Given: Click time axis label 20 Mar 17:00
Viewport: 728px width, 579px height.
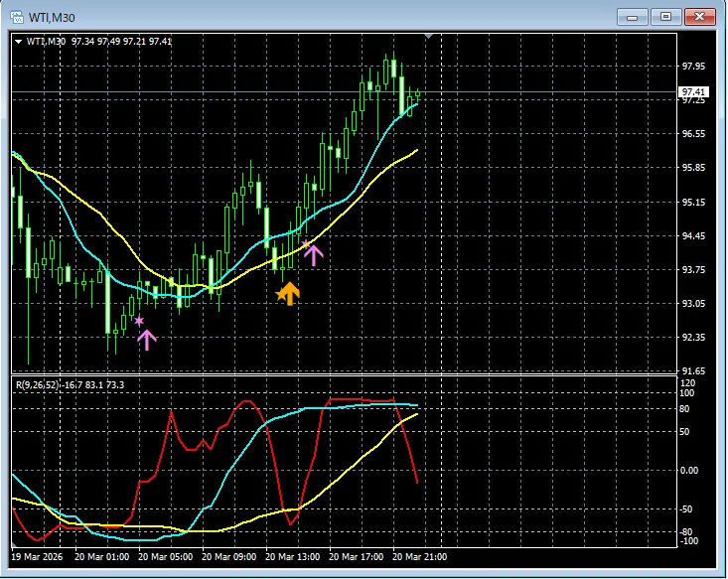Looking at the screenshot, I should coord(357,557).
